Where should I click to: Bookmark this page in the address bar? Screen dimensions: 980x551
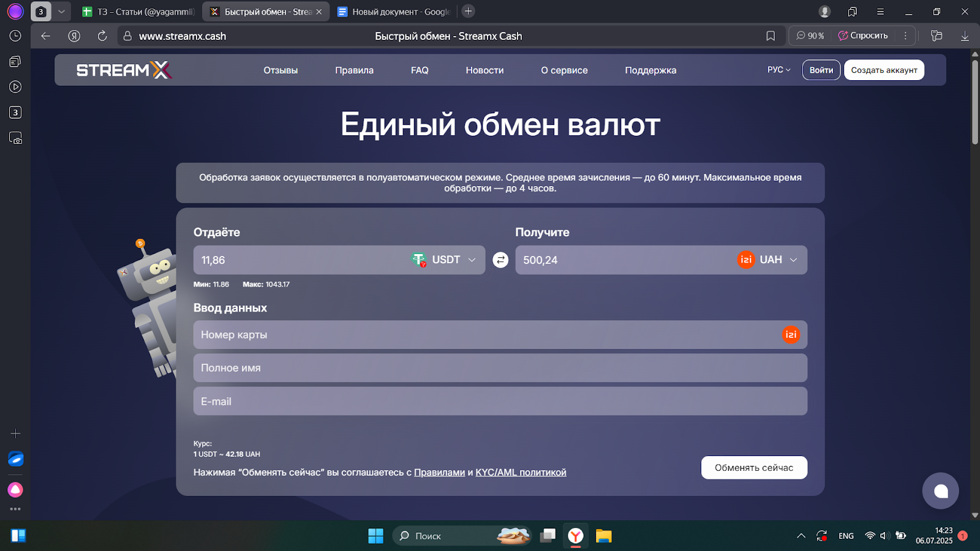pos(771,36)
